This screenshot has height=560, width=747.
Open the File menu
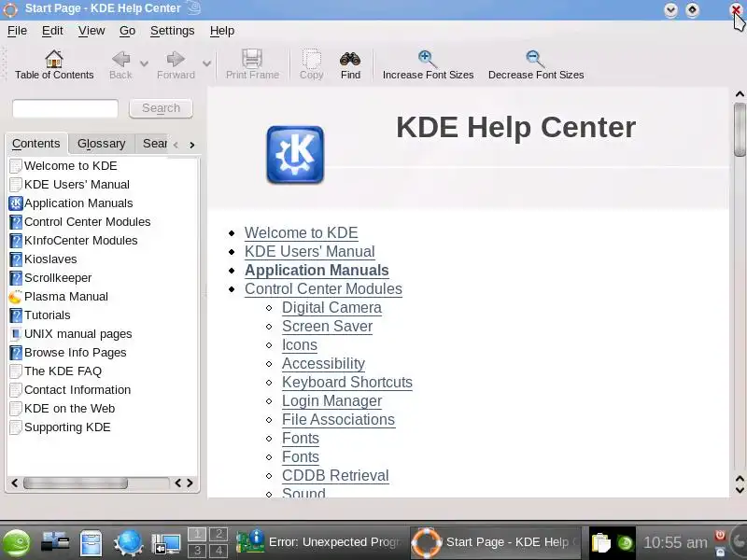17,31
